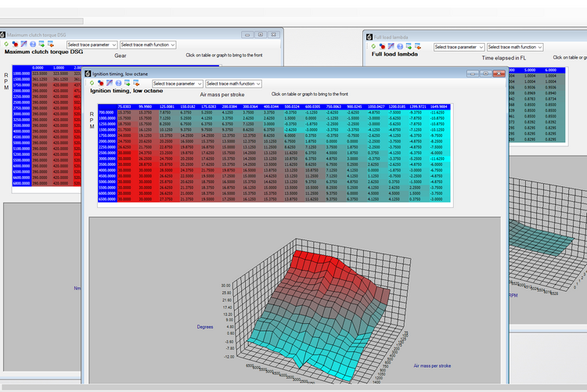Click short horizontal scrollbar at top left
This screenshot has width=587, height=392.
41,21
